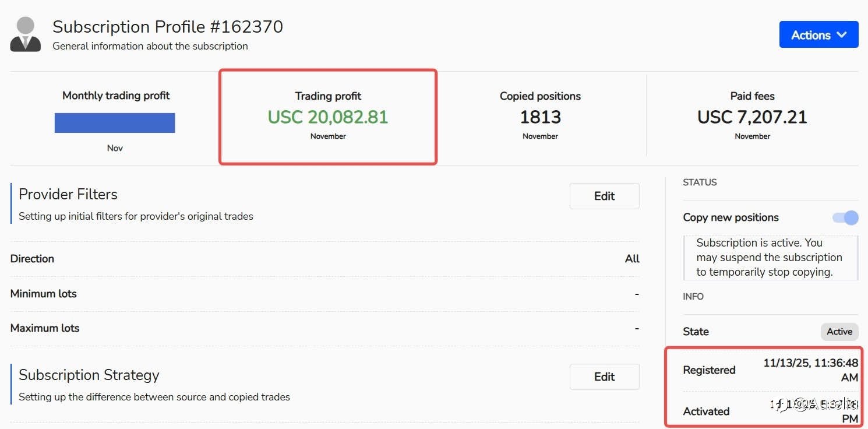The image size is (868, 429).
Task: Toggle the Copy new positions switch
Action: 845,218
